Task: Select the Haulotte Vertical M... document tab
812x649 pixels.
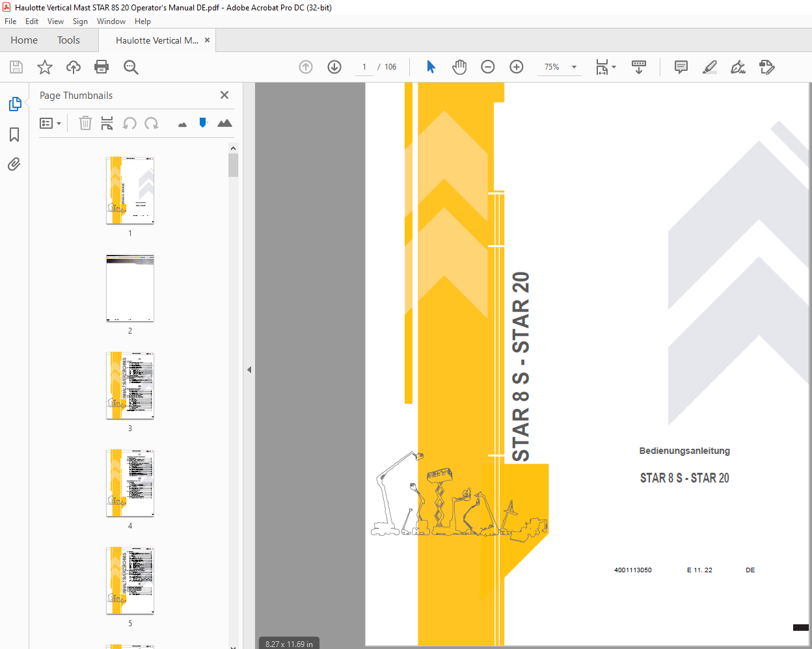Action: pos(157,40)
